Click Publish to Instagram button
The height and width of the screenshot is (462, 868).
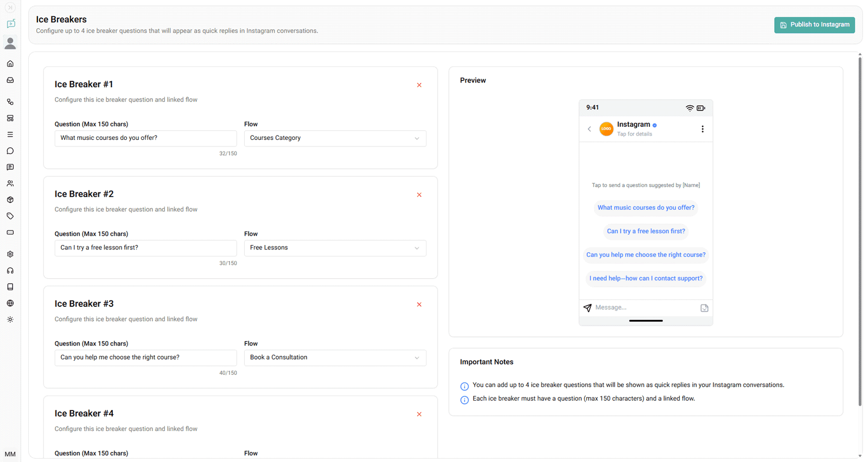click(x=814, y=25)
